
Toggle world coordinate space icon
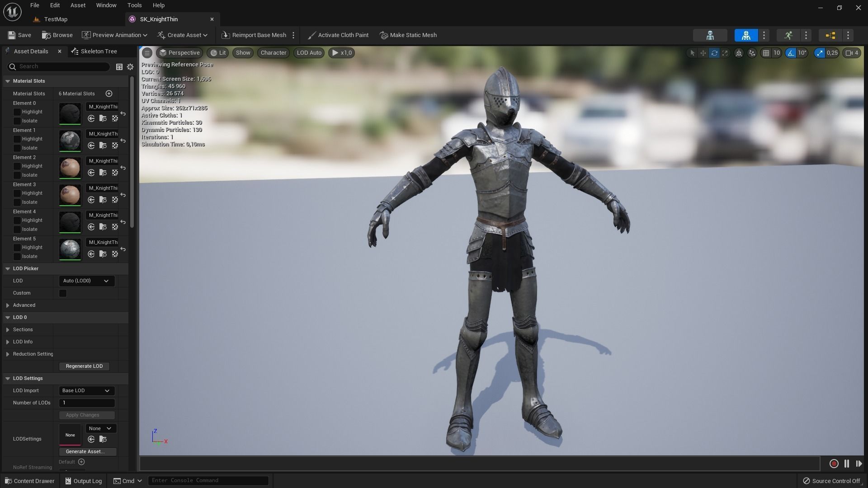pos(739,53)
